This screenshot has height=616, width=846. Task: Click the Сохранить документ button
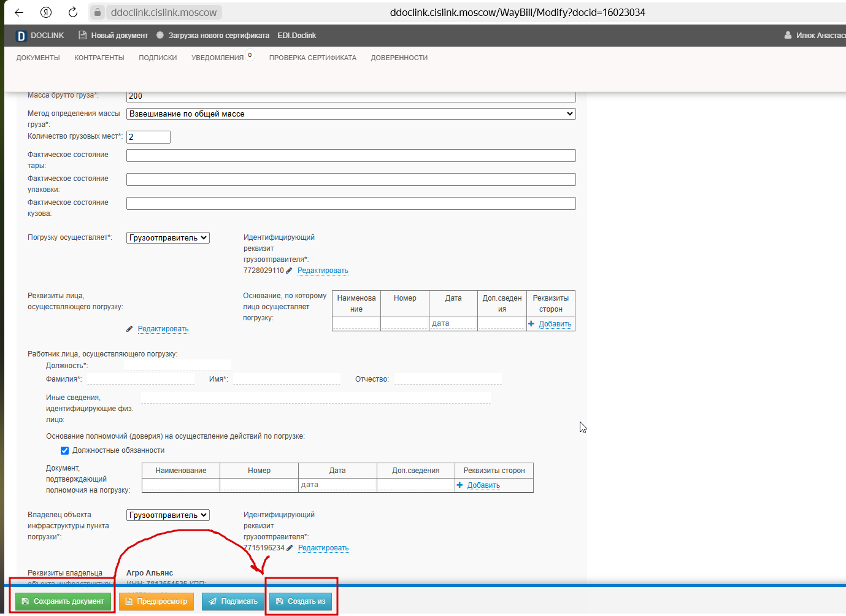63,601
